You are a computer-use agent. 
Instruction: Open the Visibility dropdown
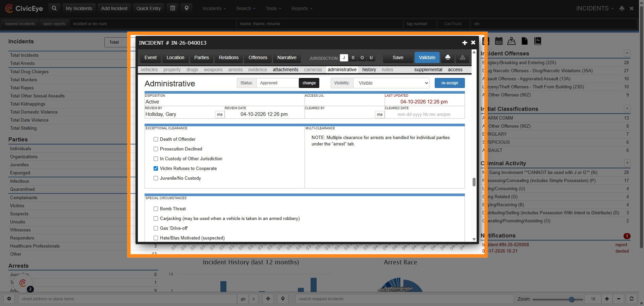(391, 83)
